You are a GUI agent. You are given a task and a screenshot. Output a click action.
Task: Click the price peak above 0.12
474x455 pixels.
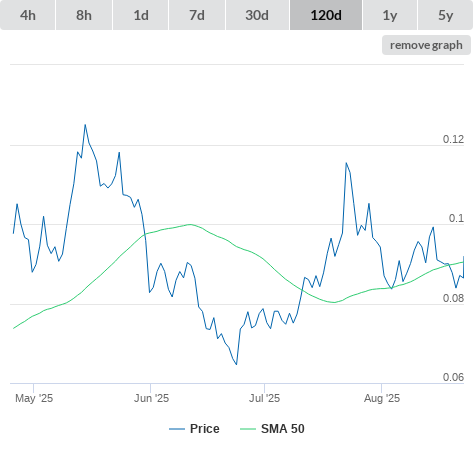85,125
